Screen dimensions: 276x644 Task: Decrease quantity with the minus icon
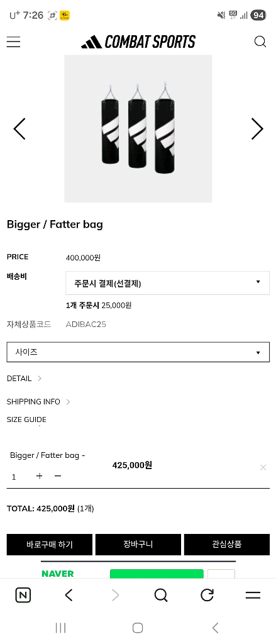tap(57, 475)
